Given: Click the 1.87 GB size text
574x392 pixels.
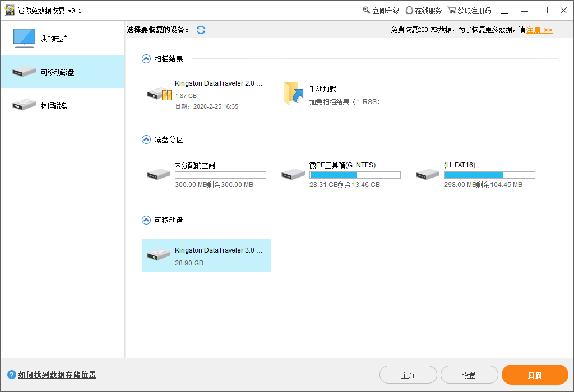Looking at the screenshot, I should (x=186, y=96).
